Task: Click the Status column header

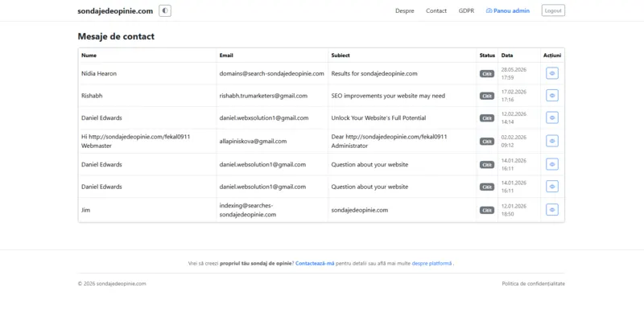Action: point(487,56)
